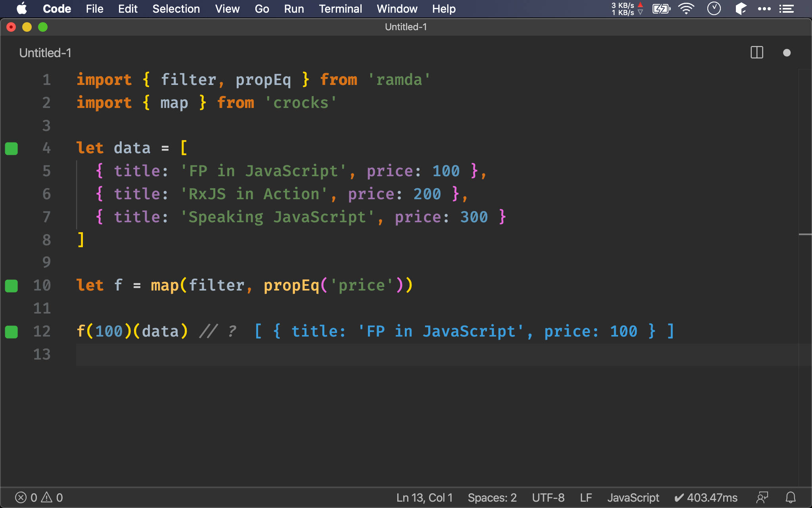Click 'filter' import name on line 1
Image resolution: width=812 pixels, height=508 pixels.
pyautogui.click(x=188, y=80)
